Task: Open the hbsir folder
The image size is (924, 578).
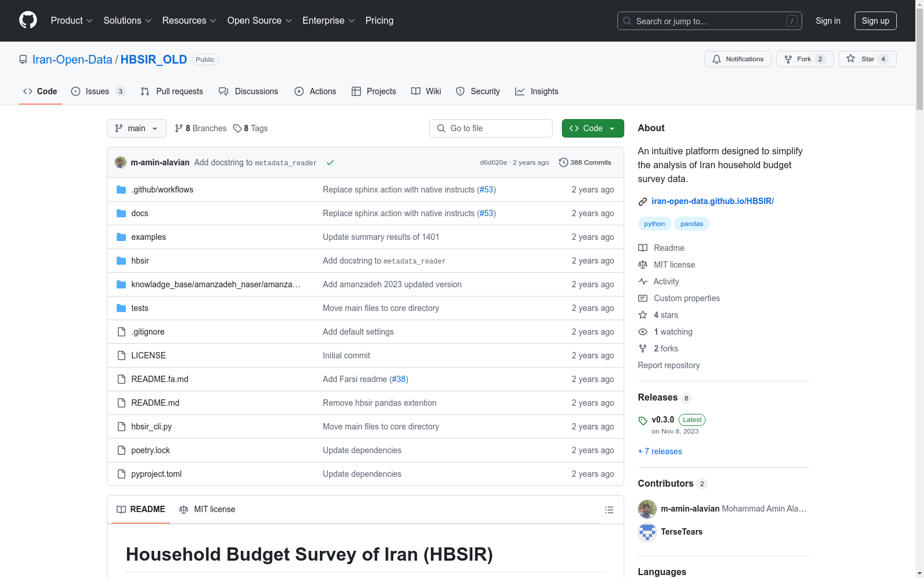Action: click(140, 261)
